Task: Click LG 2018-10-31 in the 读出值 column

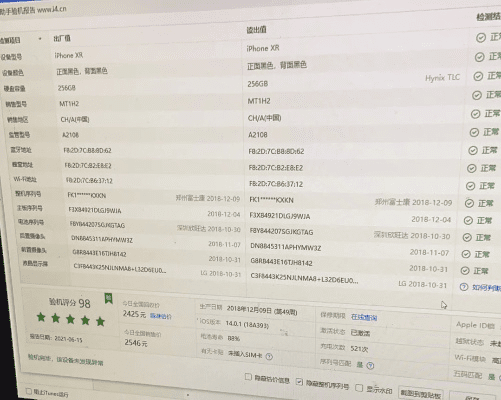Action: (x=423, y=284)
